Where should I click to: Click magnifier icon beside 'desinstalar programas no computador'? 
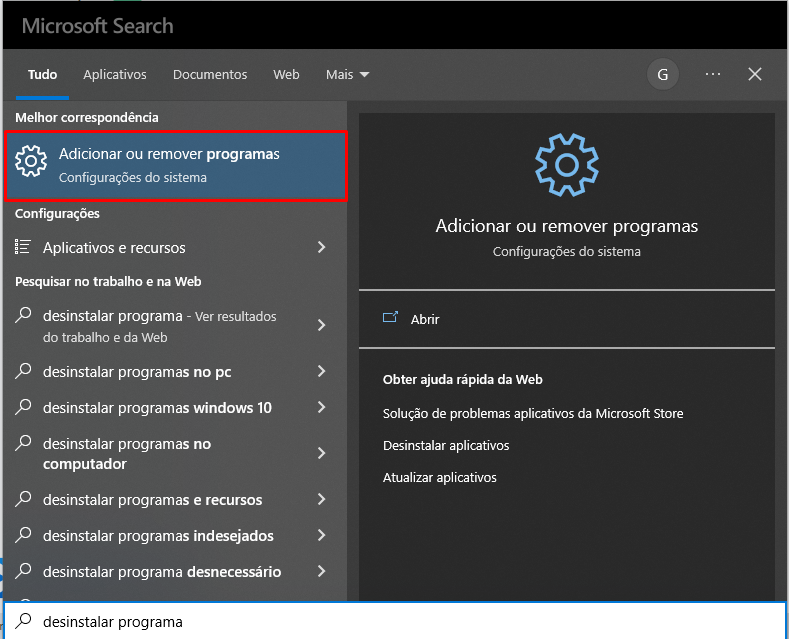click(x=23, y=443)
